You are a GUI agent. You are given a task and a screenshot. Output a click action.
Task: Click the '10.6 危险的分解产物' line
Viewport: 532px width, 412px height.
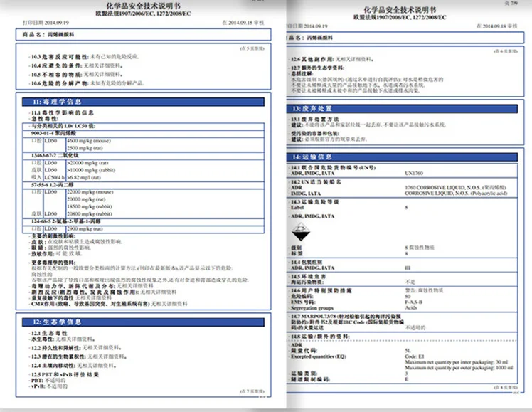(x=87, y=83)
